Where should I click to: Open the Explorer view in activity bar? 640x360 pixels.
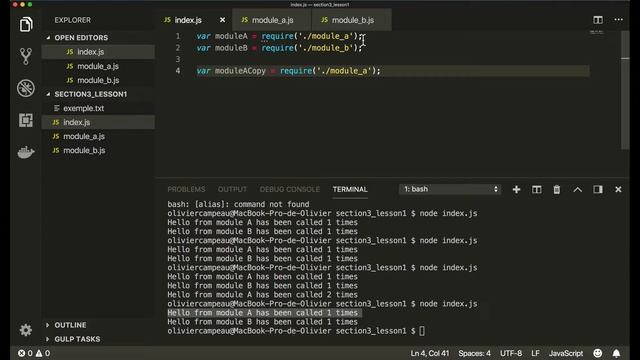(26, 24)
